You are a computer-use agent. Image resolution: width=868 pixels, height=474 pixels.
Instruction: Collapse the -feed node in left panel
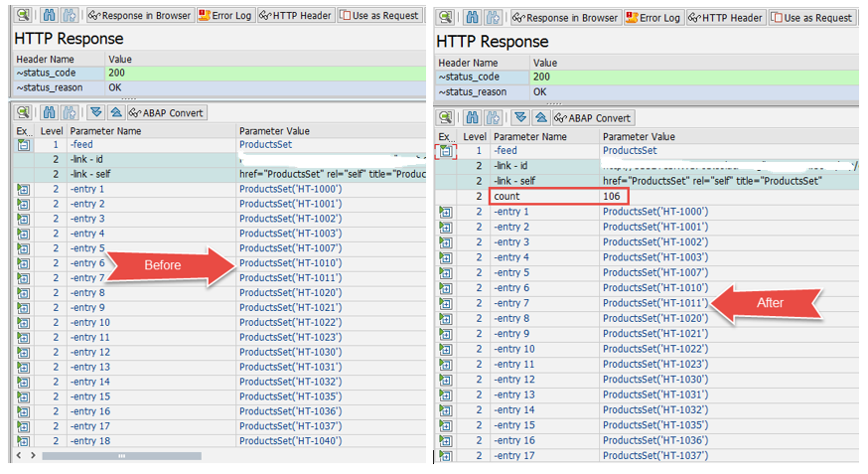coord(23,145)
